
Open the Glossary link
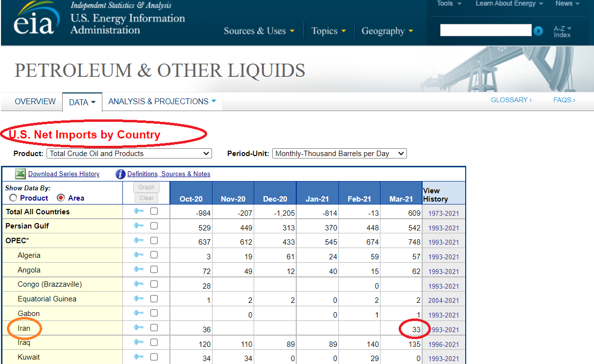511,100
